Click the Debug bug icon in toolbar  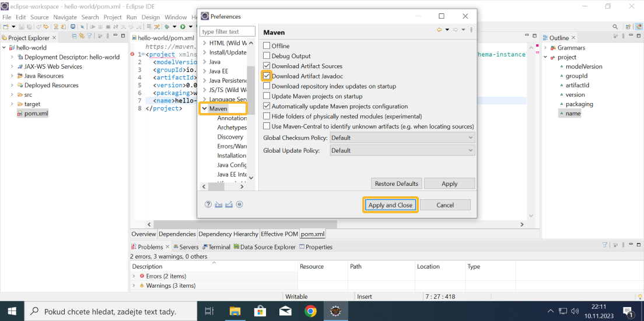coord(167,27)
